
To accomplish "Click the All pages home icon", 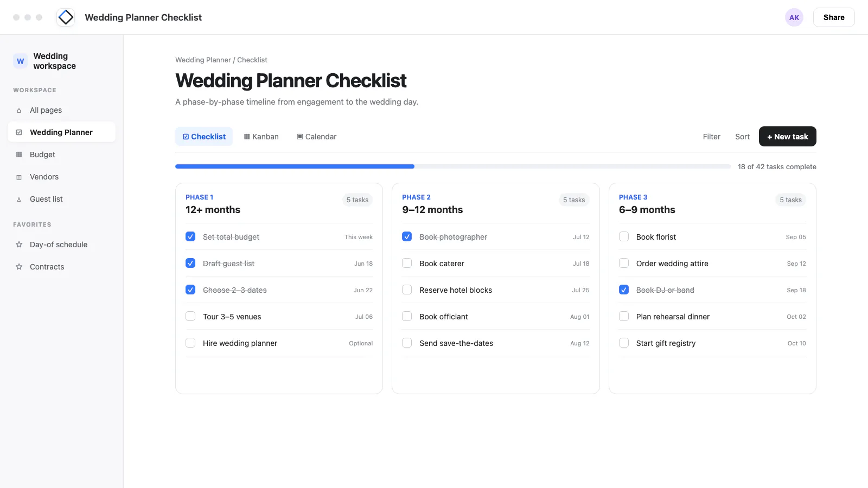I will (x=19, y=110).
